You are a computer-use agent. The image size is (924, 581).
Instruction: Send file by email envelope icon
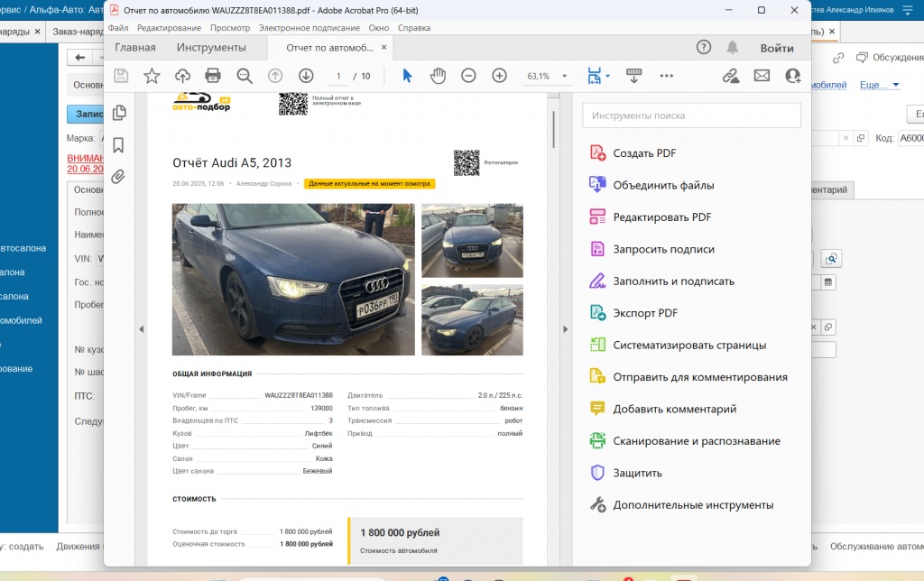(762, 76)
